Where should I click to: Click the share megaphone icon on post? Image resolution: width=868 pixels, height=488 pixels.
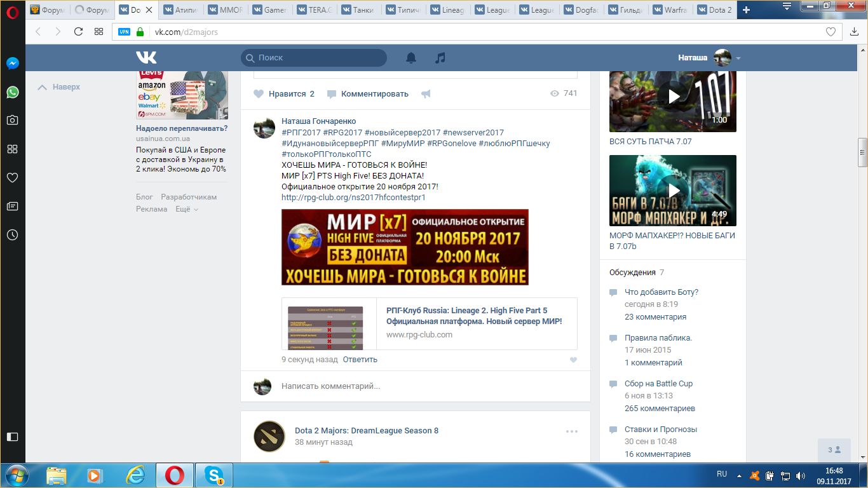coord(426,94)
